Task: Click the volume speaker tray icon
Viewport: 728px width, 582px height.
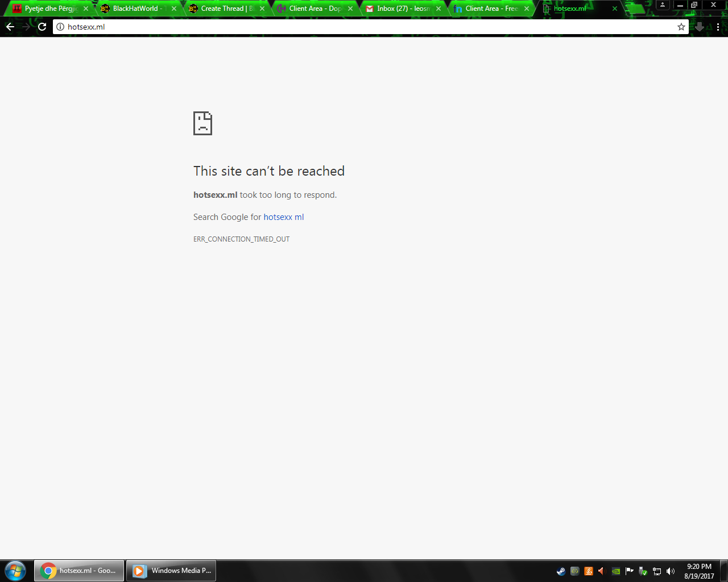Action: 670,571
